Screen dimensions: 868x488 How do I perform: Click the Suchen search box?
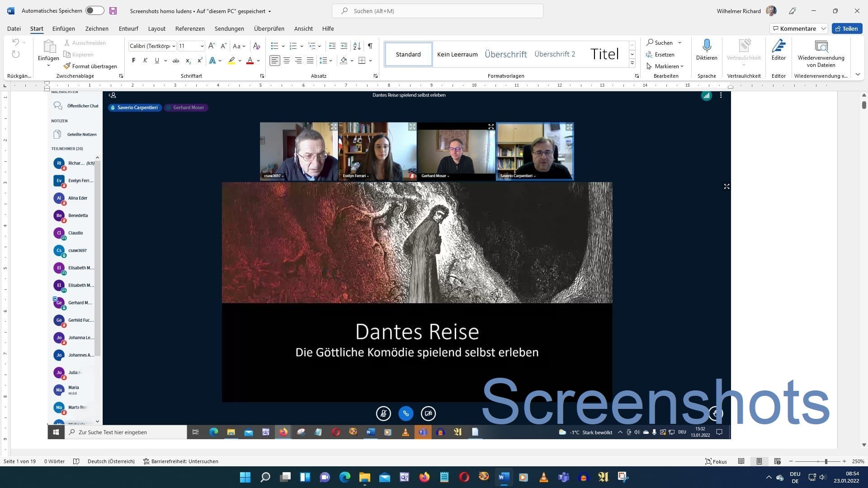pos(437,11)
